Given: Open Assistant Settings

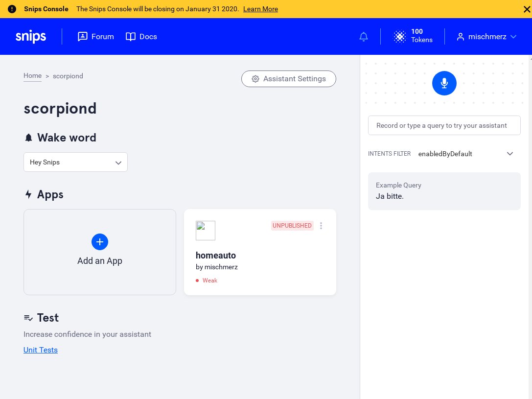Looking at the screenshot, I should (289, 79).
